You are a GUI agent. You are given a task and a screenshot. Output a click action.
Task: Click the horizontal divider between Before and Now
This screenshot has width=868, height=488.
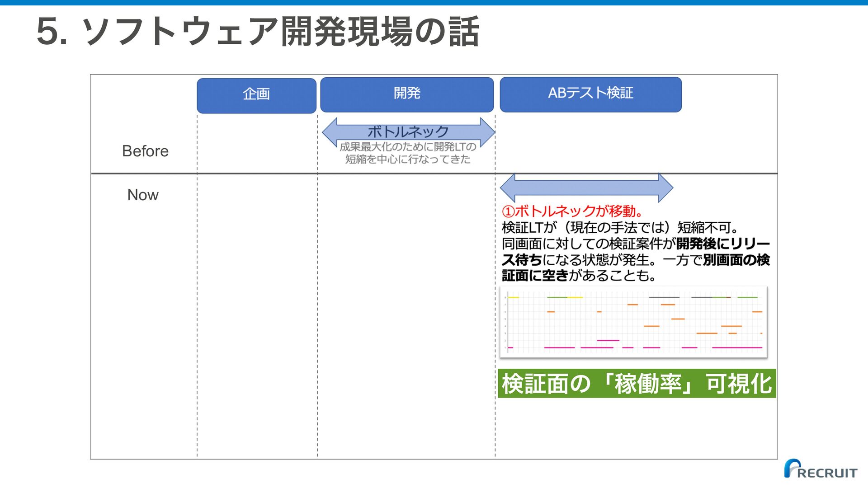(x=434, y=174)
